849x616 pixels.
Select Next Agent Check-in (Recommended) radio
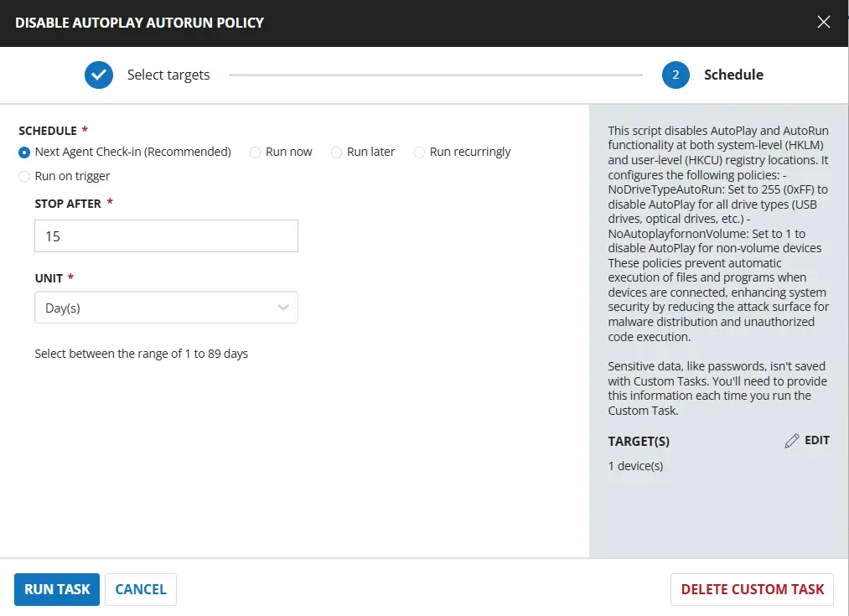click(x=23, y=153)
